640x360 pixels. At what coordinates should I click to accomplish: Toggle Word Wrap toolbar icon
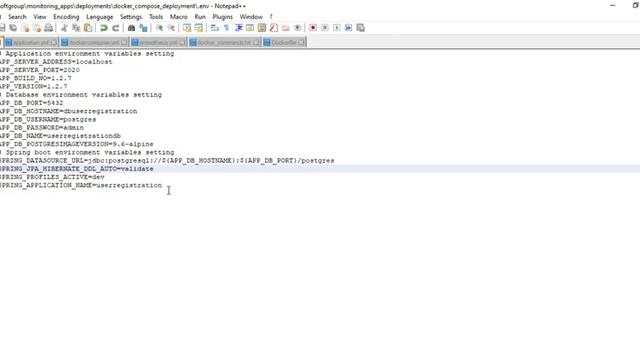coord(215,28)
